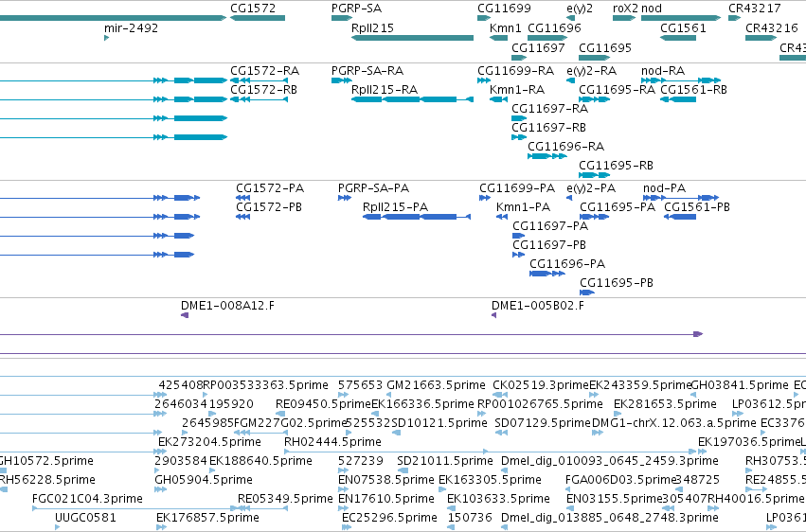The image size is (806, 532).
Task: Click the CG1572 gene label
Action: tap(252, 9)
